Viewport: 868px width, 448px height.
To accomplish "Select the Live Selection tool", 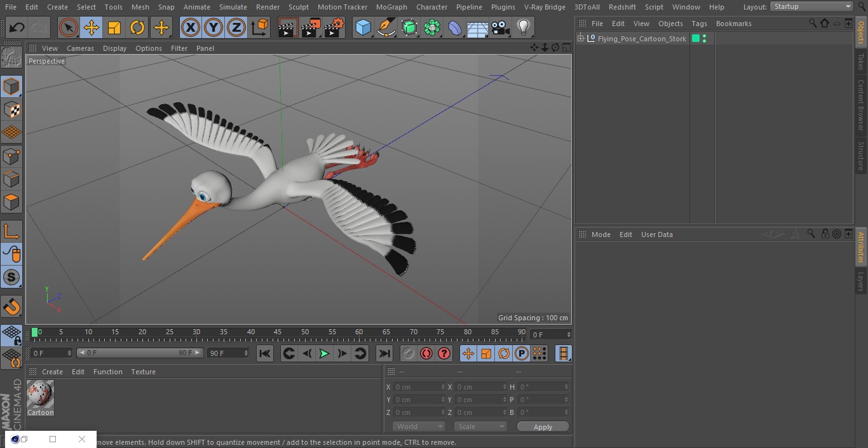I will pos(69,27).
